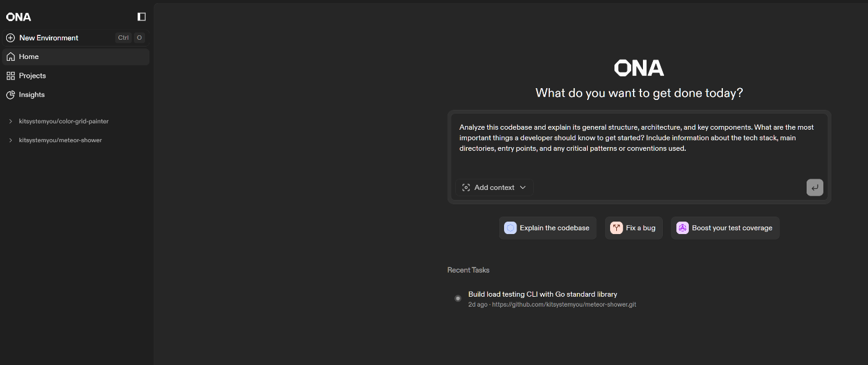This screenshot has height=365, width=868.
Task: Click the Boost your test coverage icon
Action: pyautogui.click(x=682, y=228)
